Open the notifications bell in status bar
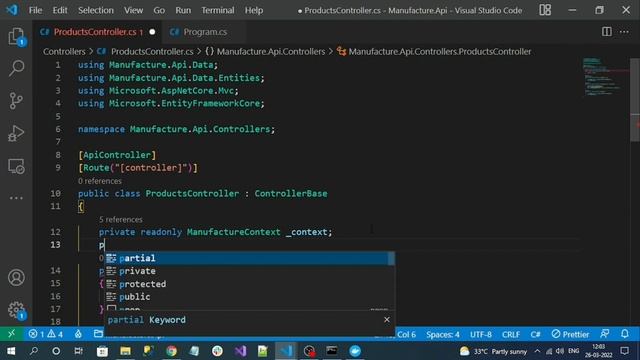The height and width of the screenshot is (360, 640). (625, 334)
